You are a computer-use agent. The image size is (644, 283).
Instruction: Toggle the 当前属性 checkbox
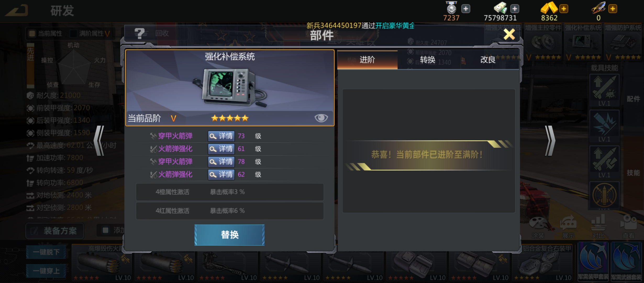[32, 34]
